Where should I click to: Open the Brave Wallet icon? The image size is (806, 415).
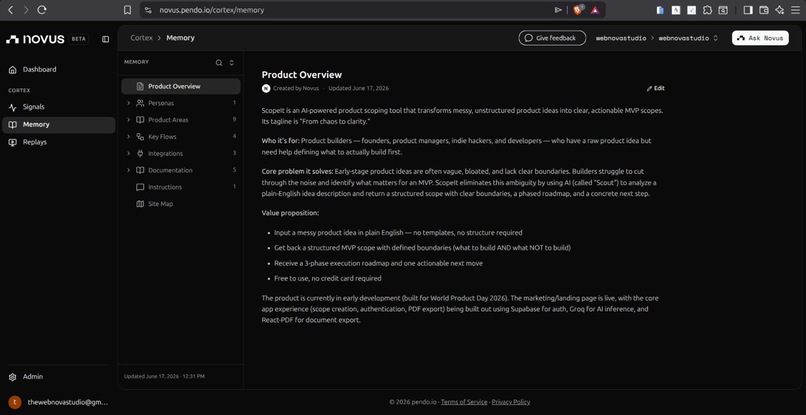[x=764, y=10]
